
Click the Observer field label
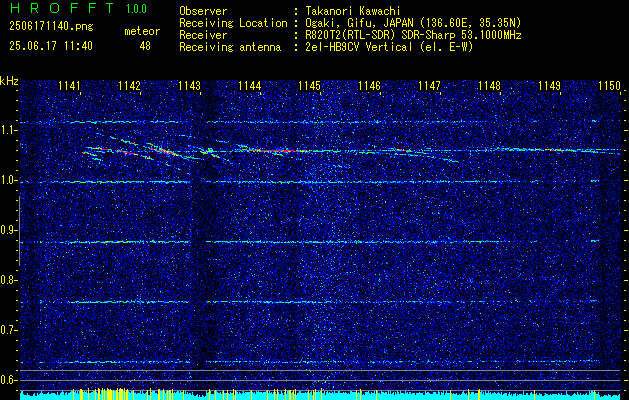(x=203, y=11)
